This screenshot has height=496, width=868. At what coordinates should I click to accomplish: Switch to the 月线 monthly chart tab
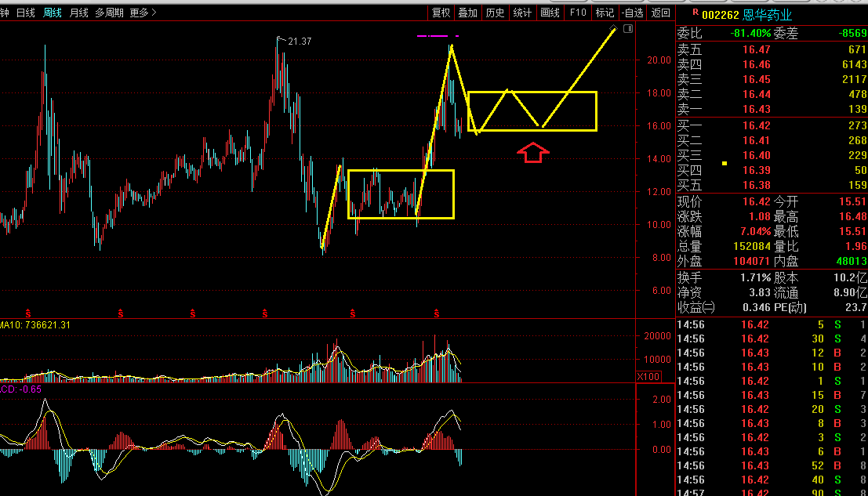(x=79, y=13)
